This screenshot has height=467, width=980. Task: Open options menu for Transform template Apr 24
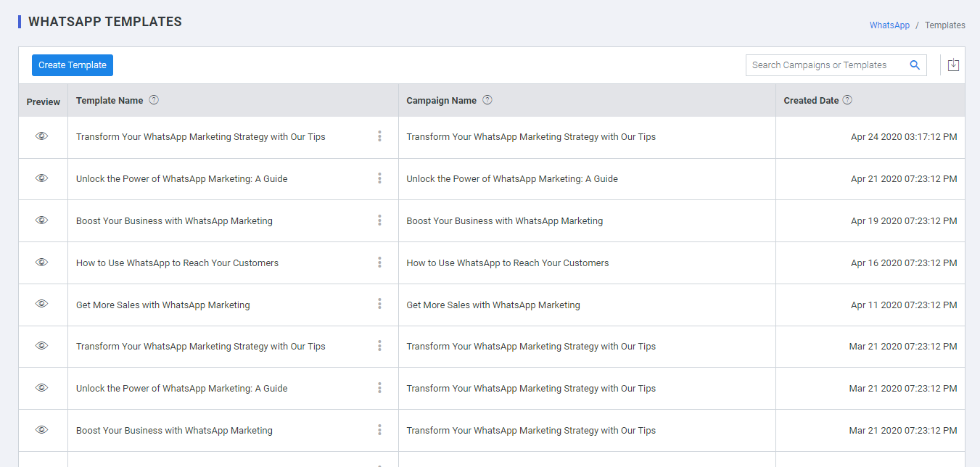click(379, 136)
